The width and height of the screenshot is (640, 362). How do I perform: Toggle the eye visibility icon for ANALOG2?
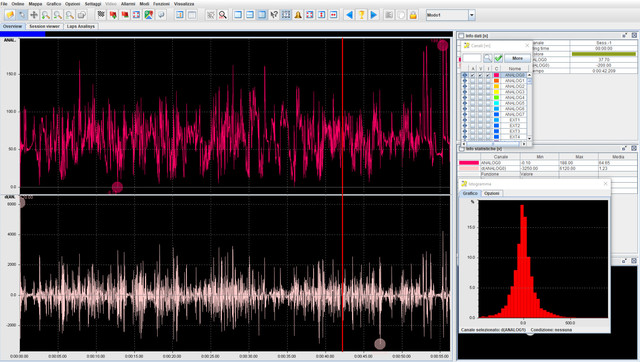tap(464, 87)
